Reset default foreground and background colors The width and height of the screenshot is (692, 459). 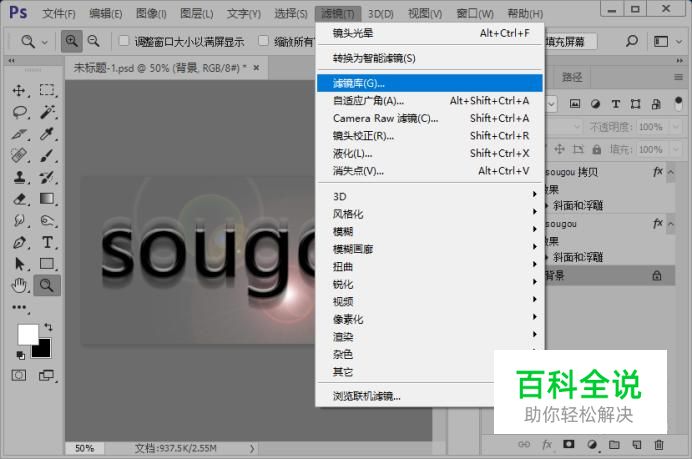[x=20, y=354]
